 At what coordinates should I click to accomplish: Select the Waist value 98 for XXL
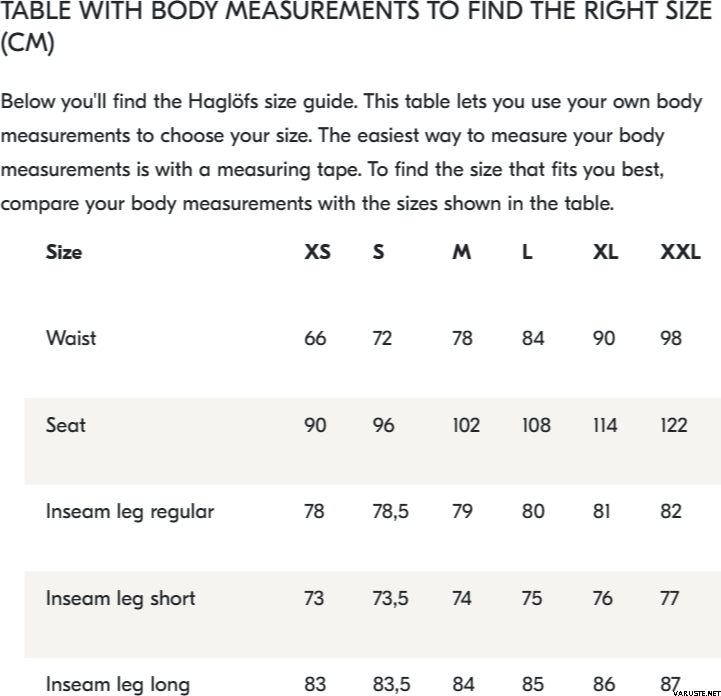point(671,338)
